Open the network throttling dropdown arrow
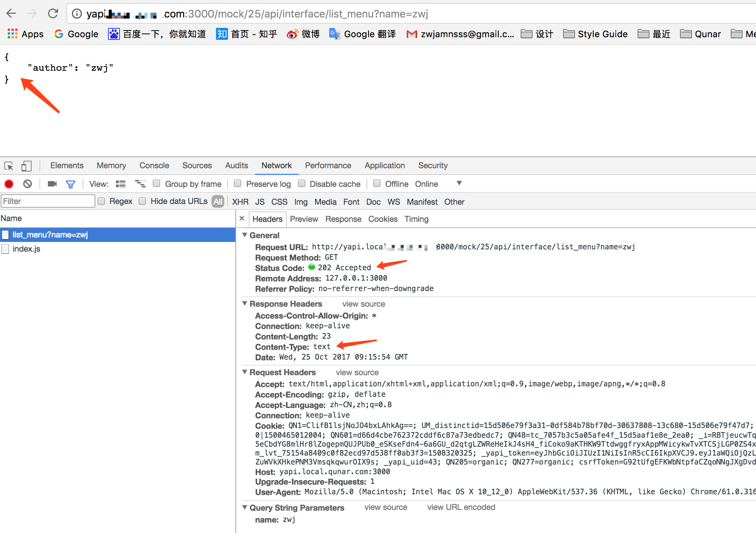 coord(459,183)
